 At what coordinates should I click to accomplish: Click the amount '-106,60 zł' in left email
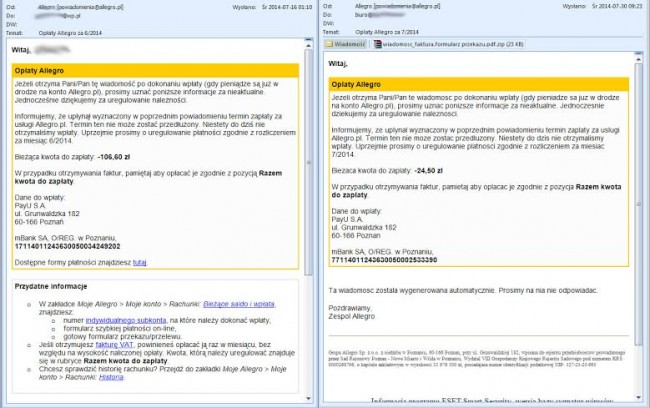114,157
